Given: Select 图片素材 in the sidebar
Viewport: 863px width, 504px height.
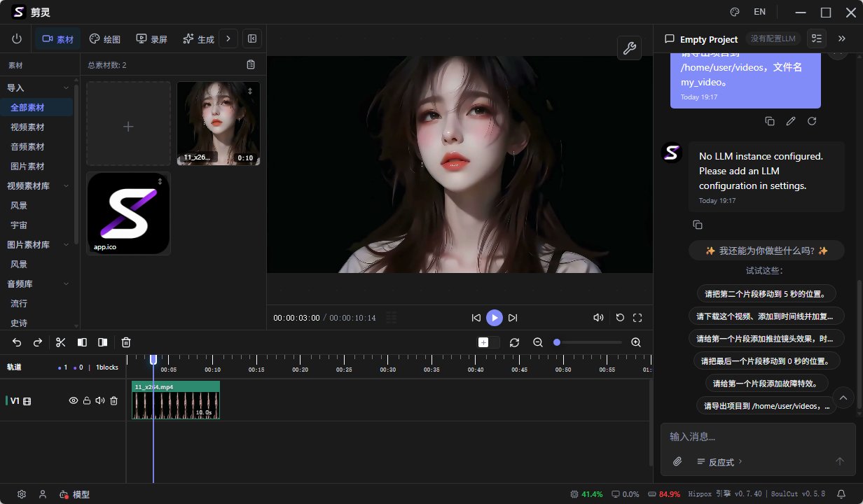Looking at the screenshot, I should click(x=36, y=166).
